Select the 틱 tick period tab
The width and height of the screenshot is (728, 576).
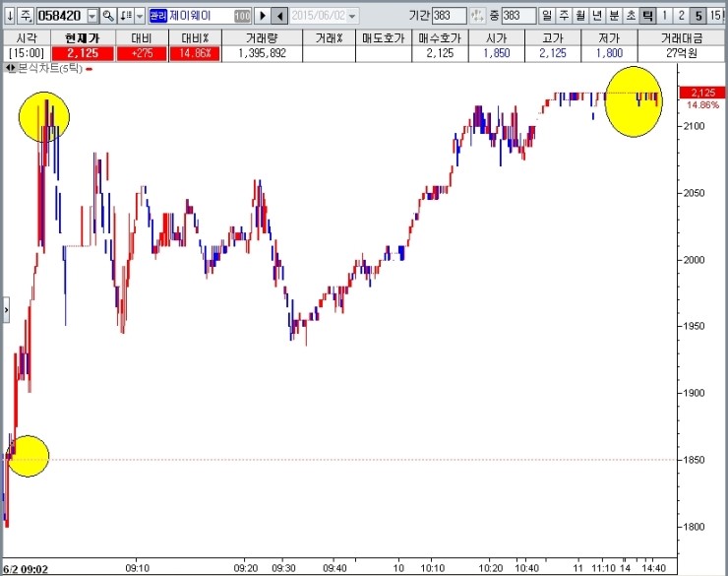pos(647,16)
